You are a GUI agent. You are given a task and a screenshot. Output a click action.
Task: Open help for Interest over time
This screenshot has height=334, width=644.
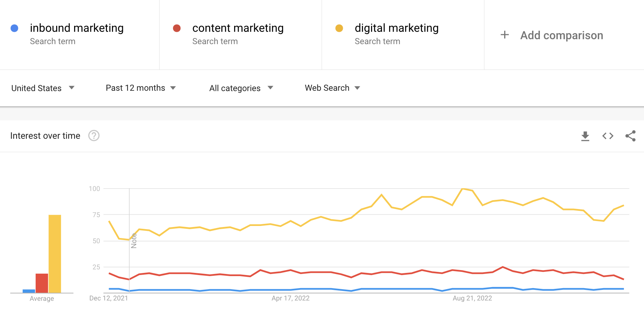(94, 136)
